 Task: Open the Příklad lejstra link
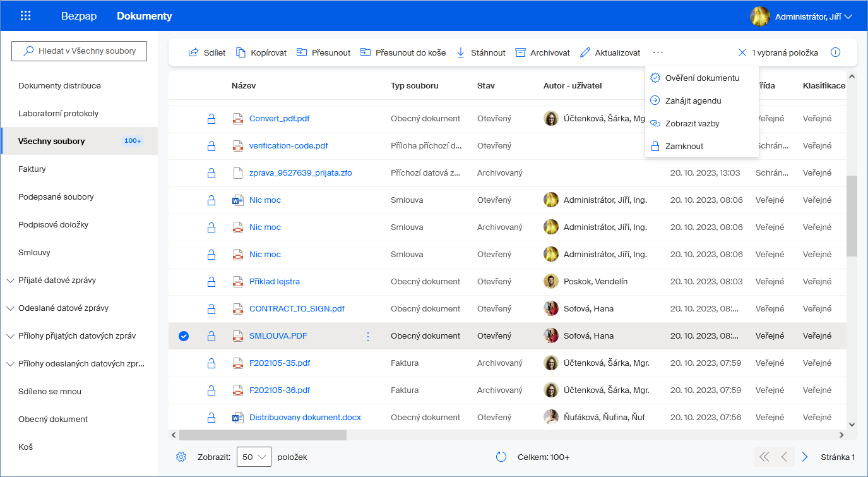[x=275, y=281]
